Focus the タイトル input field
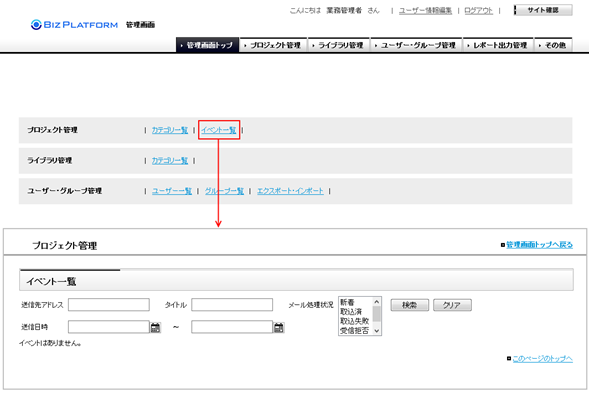The width and height of the screenshot is (589, 398). point(232,305)
